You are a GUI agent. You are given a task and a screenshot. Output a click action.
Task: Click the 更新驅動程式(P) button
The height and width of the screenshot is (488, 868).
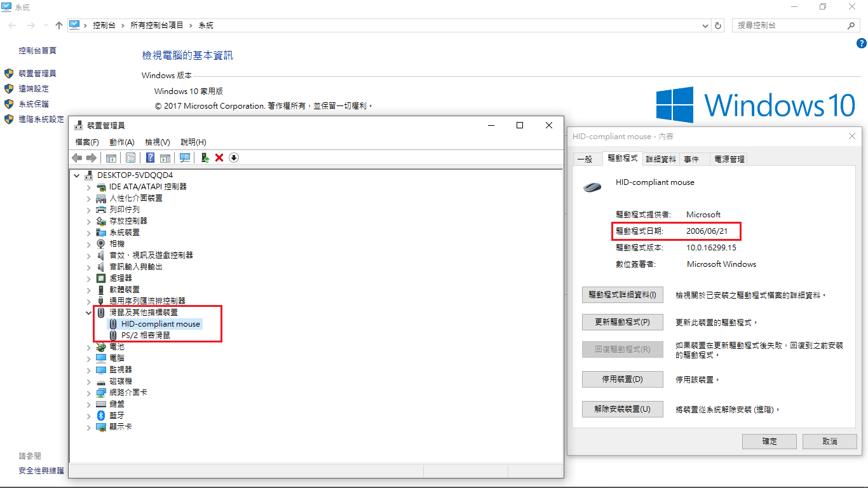[x=623, y=322]
